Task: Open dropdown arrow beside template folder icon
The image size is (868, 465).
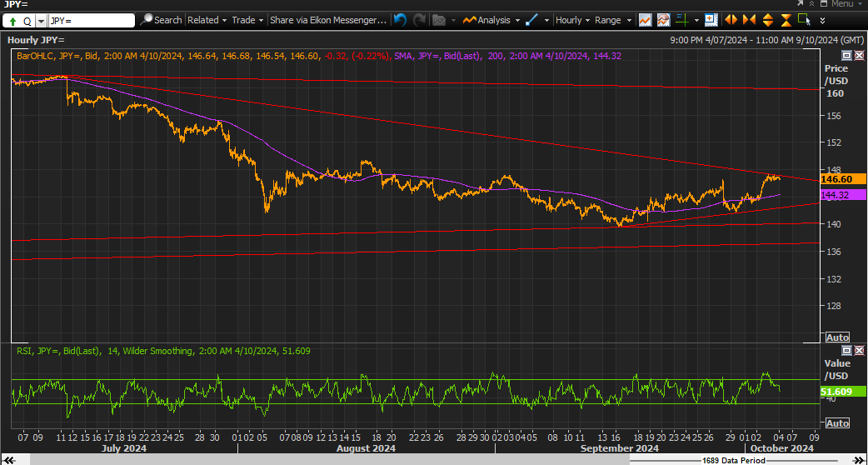Action: [x=453, y=21]
